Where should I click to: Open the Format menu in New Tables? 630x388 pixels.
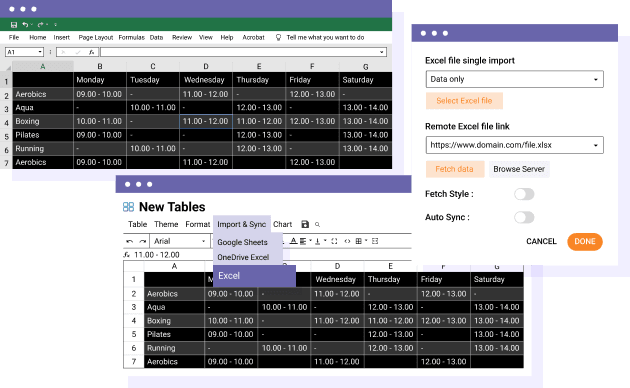197,224
